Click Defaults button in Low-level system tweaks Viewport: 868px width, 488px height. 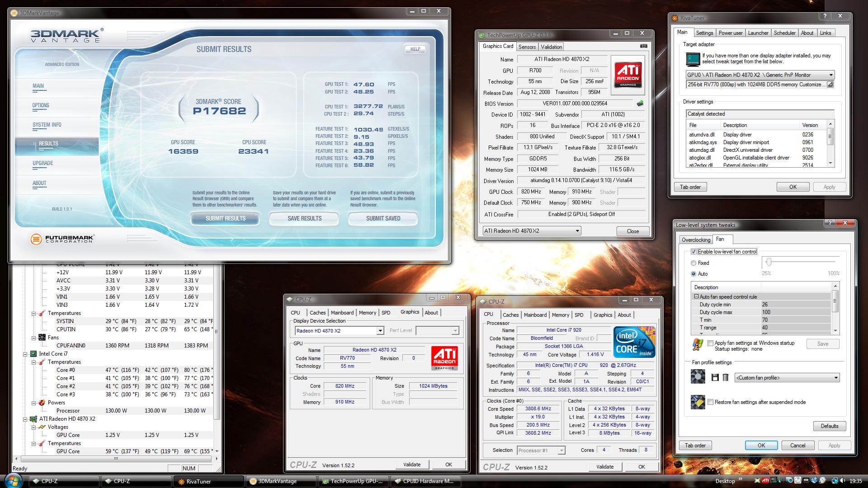click(x=830, y=426)
